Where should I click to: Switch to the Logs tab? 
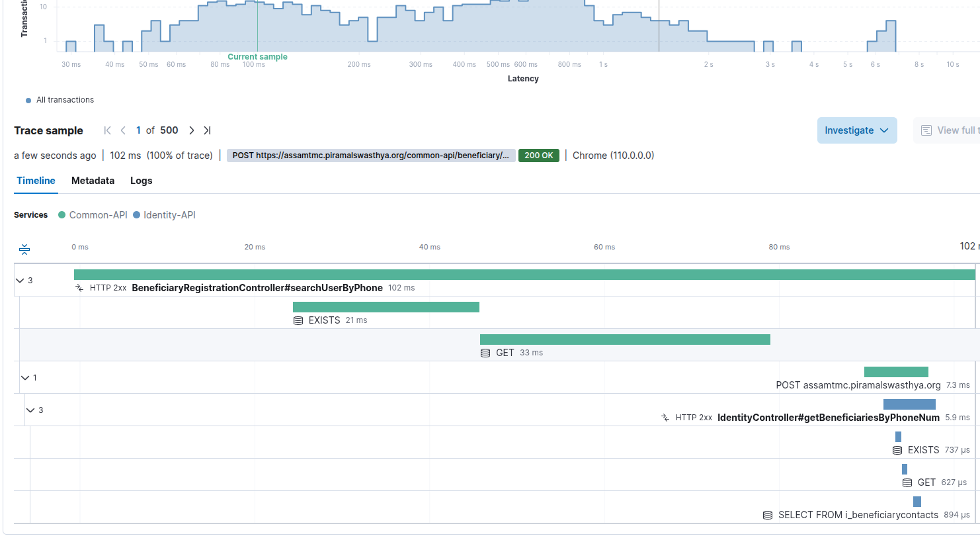141,181
